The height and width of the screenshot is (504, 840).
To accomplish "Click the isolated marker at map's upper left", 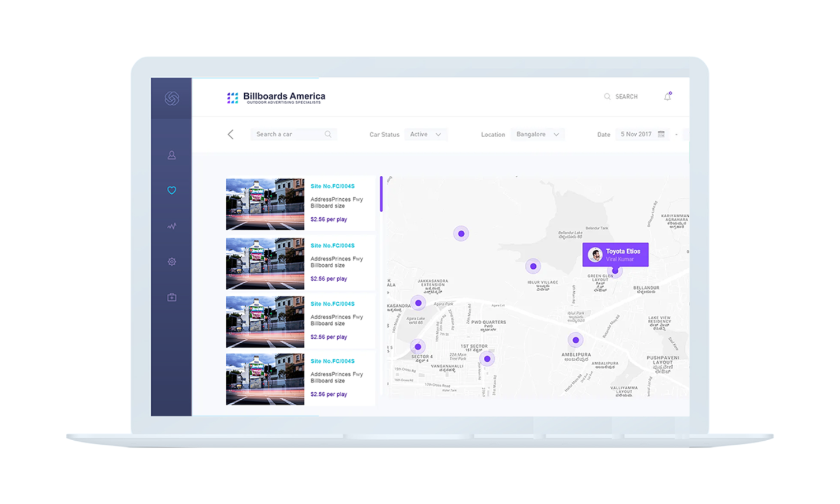I will point(461,234).
